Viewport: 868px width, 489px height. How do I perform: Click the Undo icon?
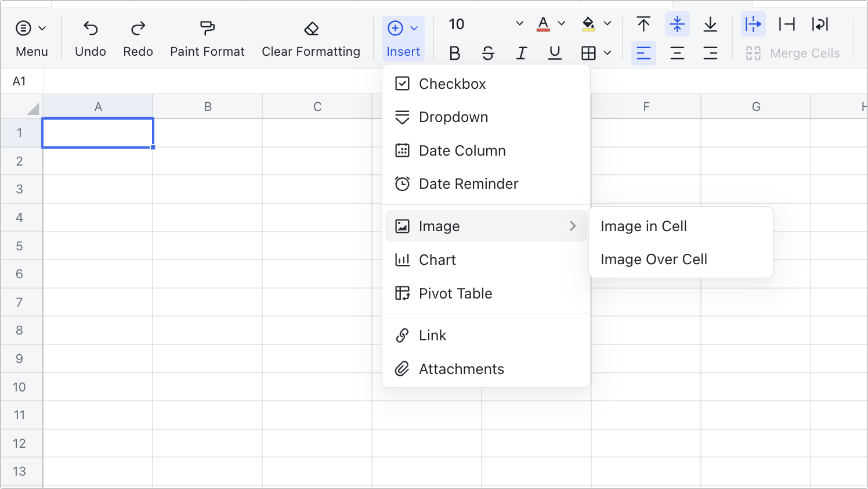pyautogui.click(x=90, y=27)
